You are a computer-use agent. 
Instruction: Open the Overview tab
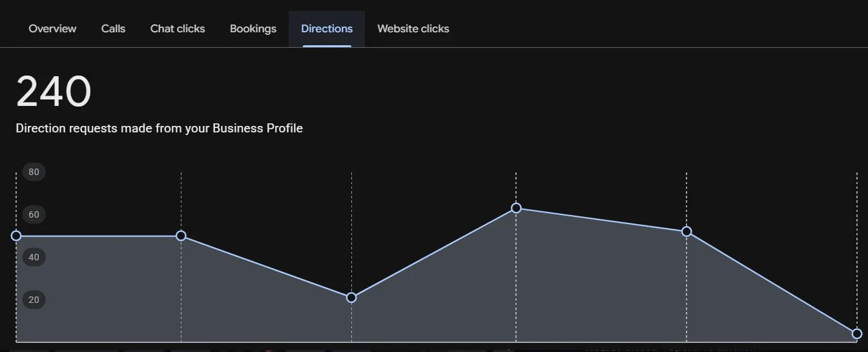pyautogui.click(x=52, y=29)
